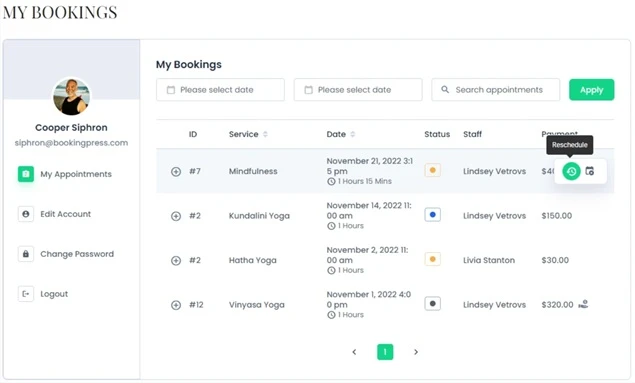This screenshot has width=635, height=383.
Task: Sort bookings by Date column
Action: (353, 134)
